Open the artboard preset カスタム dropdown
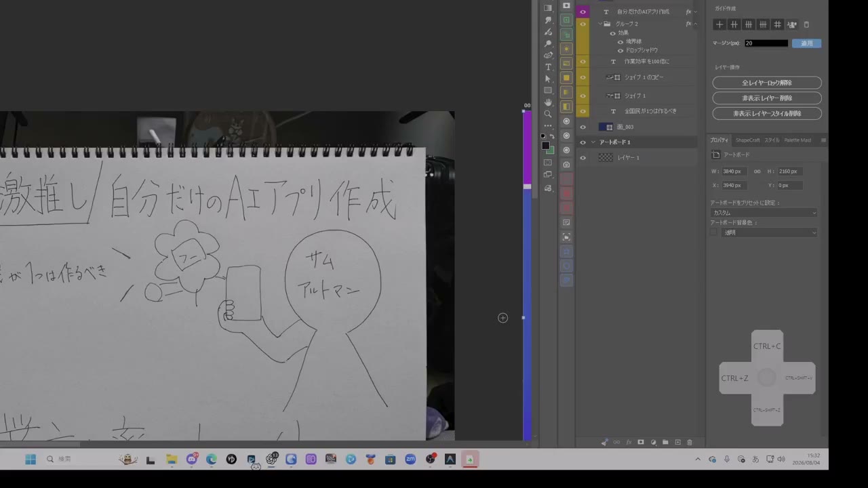Viewport: 868px width, 488px height. click(764, 213)
